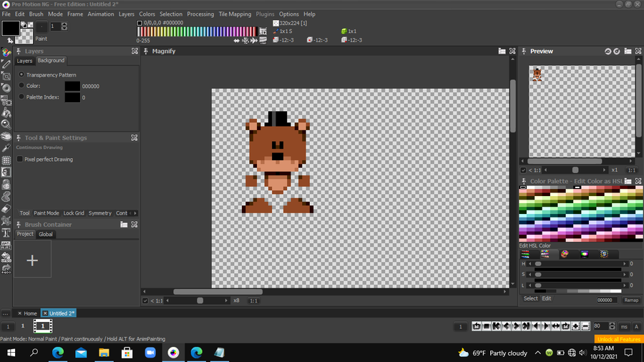Open the Lock Grid settings tab
The height and width of the screenshot is (362, 644).
(74, 213)
